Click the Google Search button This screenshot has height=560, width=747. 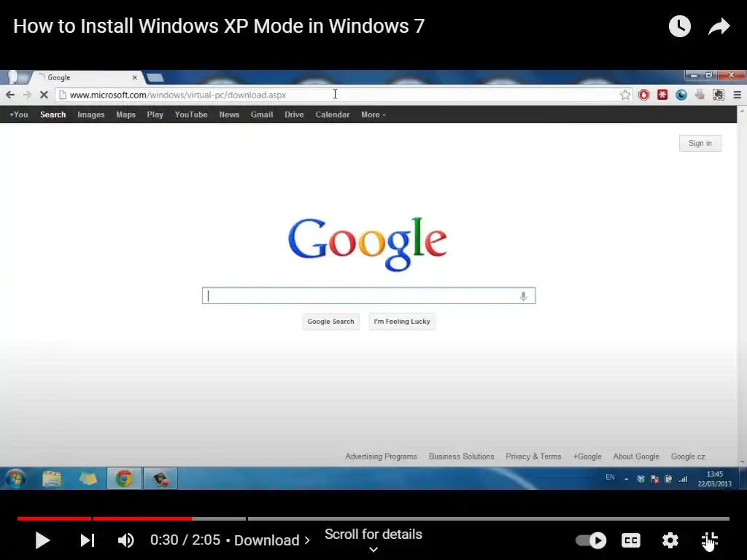(330, 322)
